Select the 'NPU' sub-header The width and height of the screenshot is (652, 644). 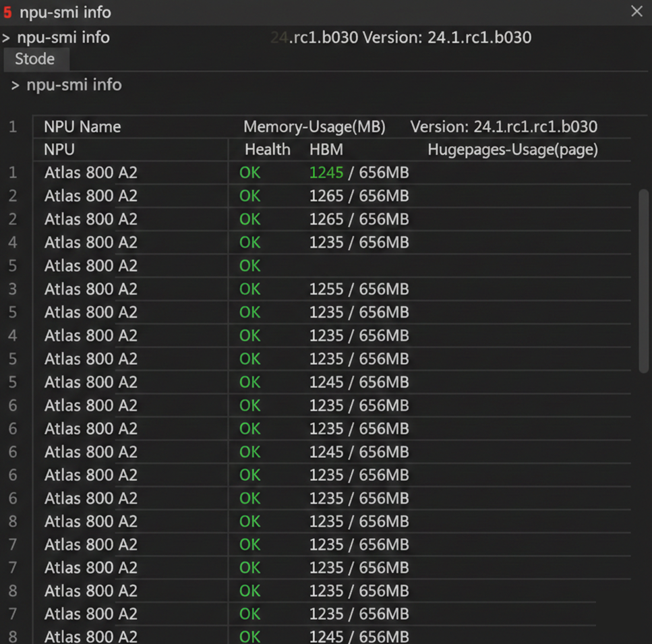[59, 150]
